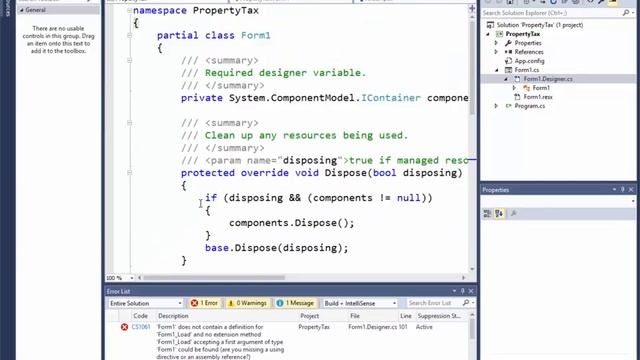The height and width of the screenshot is (360, 640).
Task: Expand the Program.cs node
Action: coord(496,106)
